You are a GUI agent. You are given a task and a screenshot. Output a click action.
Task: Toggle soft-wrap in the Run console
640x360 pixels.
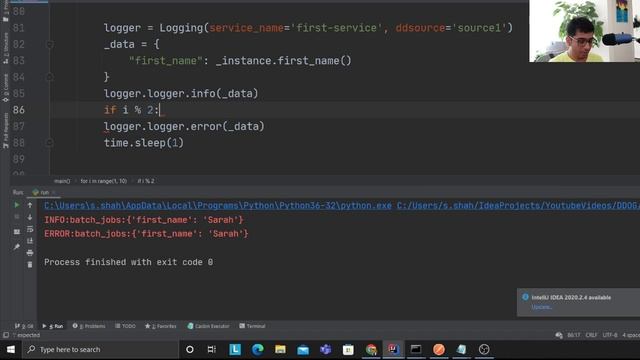click(x=30, y=229)
